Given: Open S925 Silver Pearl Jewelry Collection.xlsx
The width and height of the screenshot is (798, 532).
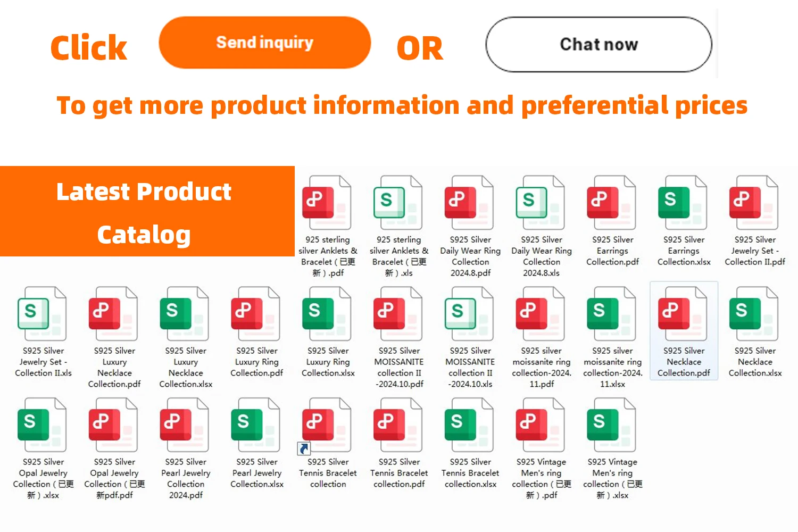Looking at the screenshot, I should pyautogui.click(x=256, y=426).
